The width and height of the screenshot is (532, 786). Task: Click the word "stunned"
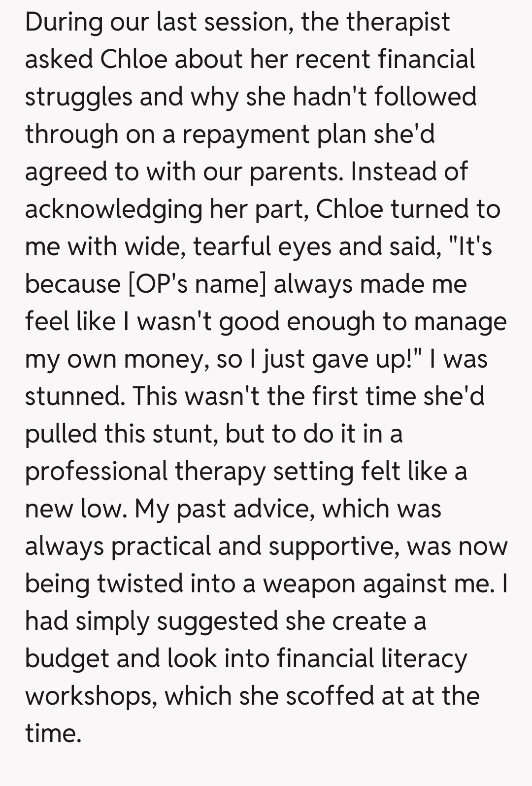click(73, 396)
